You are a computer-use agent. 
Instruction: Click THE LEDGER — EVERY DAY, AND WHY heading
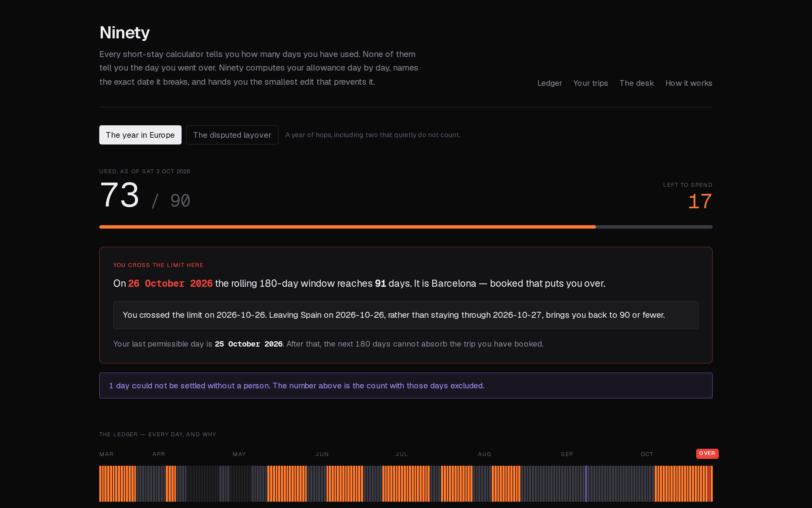point(158,434)
